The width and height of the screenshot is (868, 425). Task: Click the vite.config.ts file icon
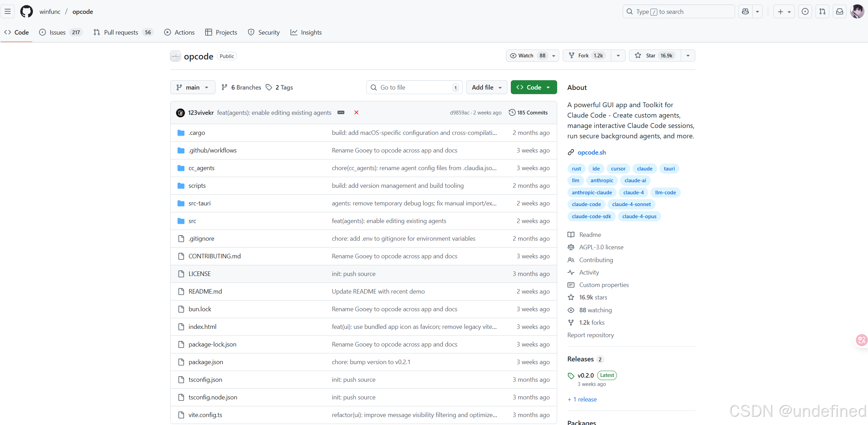[181, 415]
